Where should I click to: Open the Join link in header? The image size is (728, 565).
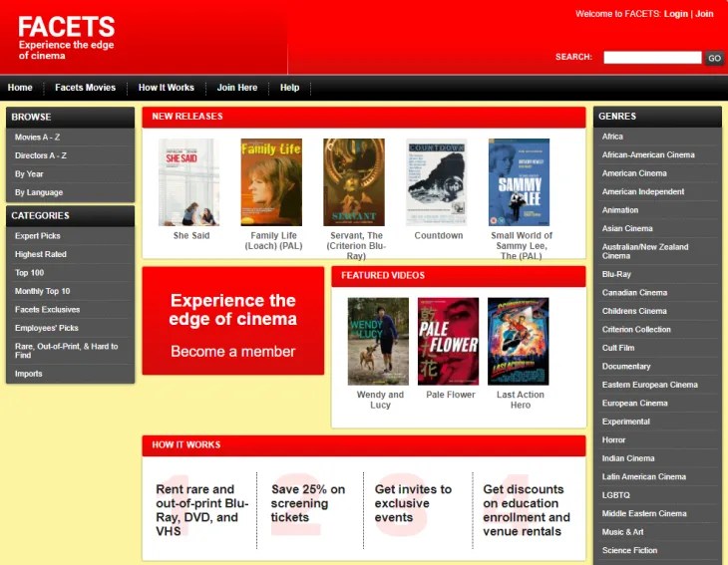[704, 14]
